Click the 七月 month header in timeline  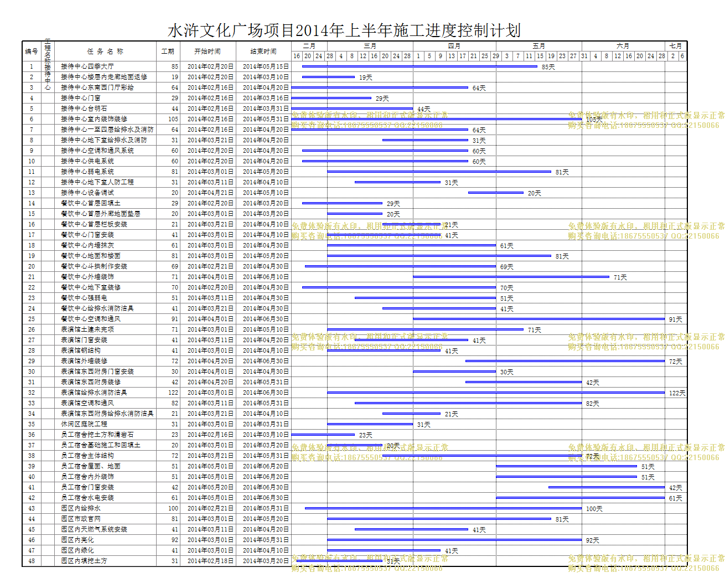676,46
